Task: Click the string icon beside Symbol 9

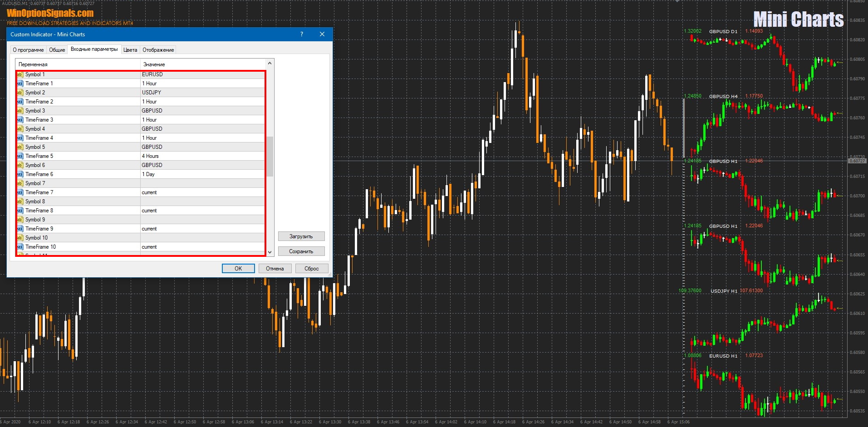Action: [20, 220]
